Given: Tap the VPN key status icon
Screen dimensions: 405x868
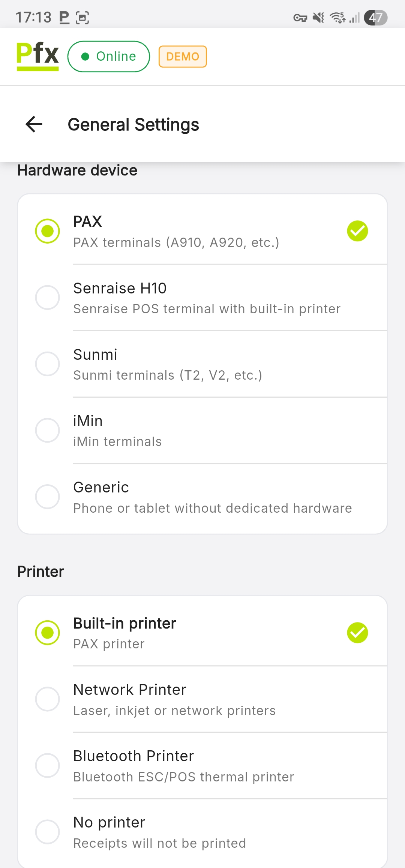Looking at the screenshot, I should pyautogui.click(x=300, y=18).
